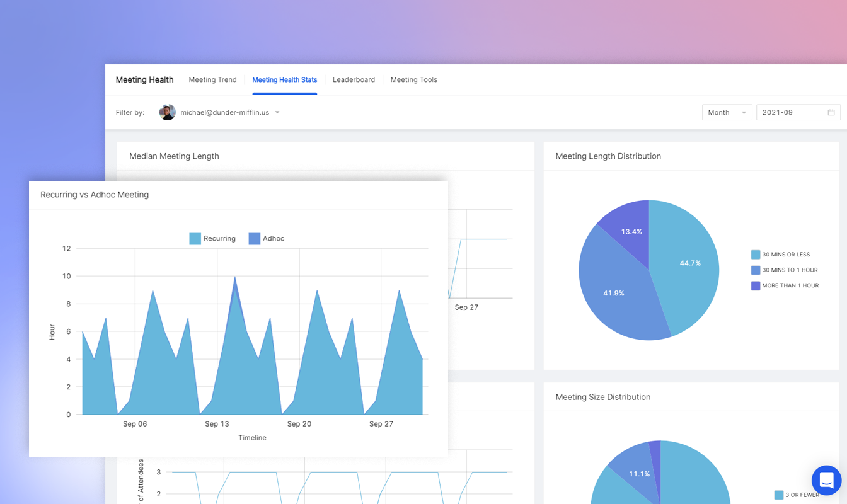The height and width of the screenshot is (504, 847).
Task: Click the 2021-09 date input field
Action: 798,112
